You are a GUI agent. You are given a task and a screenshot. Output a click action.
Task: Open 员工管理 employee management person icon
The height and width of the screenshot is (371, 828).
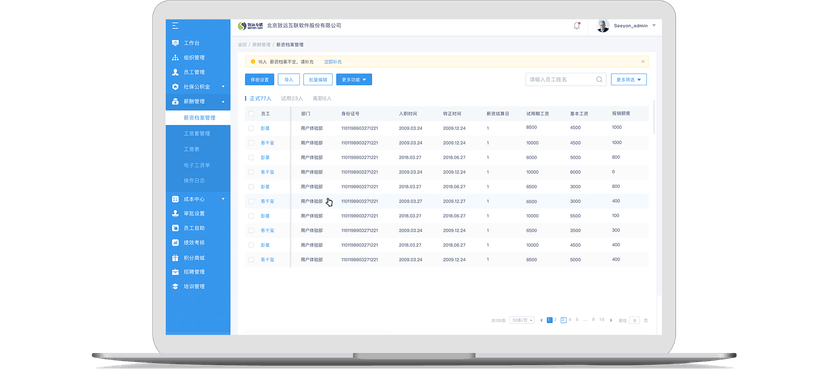(175, 72)
